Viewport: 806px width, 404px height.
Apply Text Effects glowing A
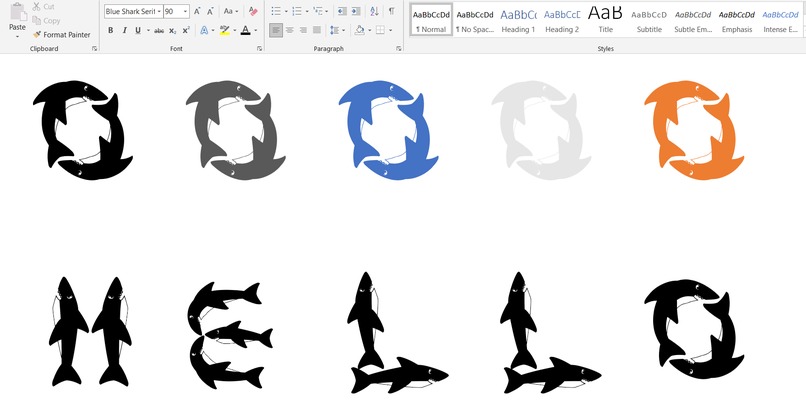pos(204,31)
